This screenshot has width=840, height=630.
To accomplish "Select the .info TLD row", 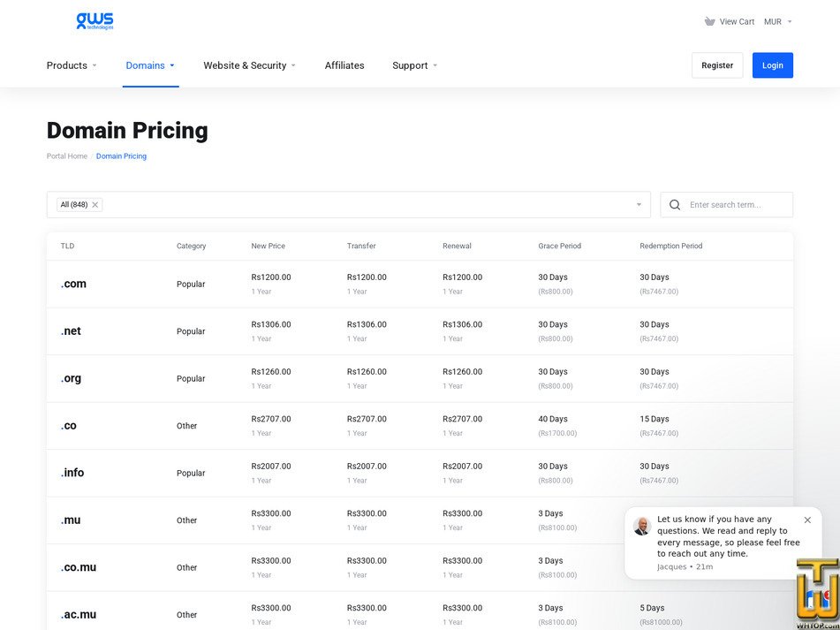I will (x=420, y=473).
